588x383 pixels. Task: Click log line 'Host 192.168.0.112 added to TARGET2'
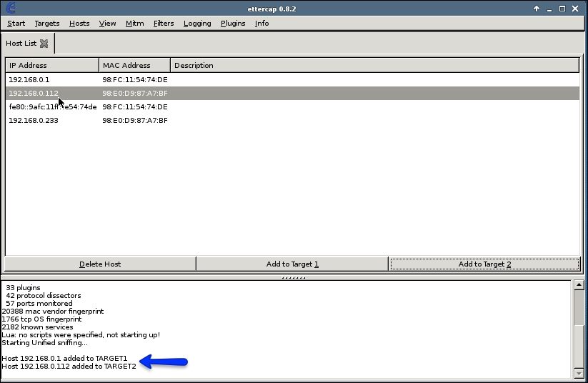[69, 366]
